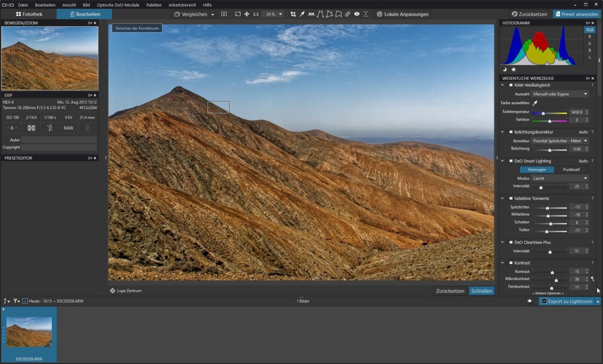Toggle the DxO ClearView Plus correction on/off
The image size is (603, 364).
click(510, 243)
